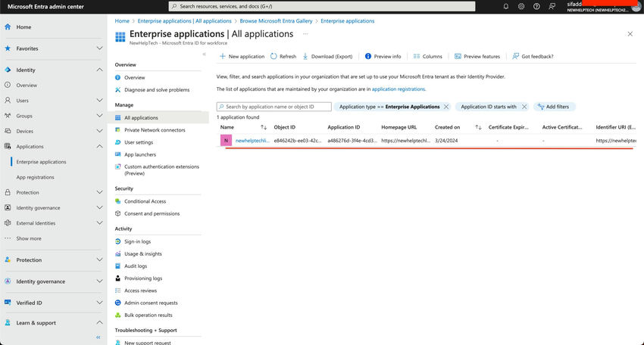Screen dimensions: 644x345
Task: Click the Columns layout icon
Action: click(x=417, y=56)
